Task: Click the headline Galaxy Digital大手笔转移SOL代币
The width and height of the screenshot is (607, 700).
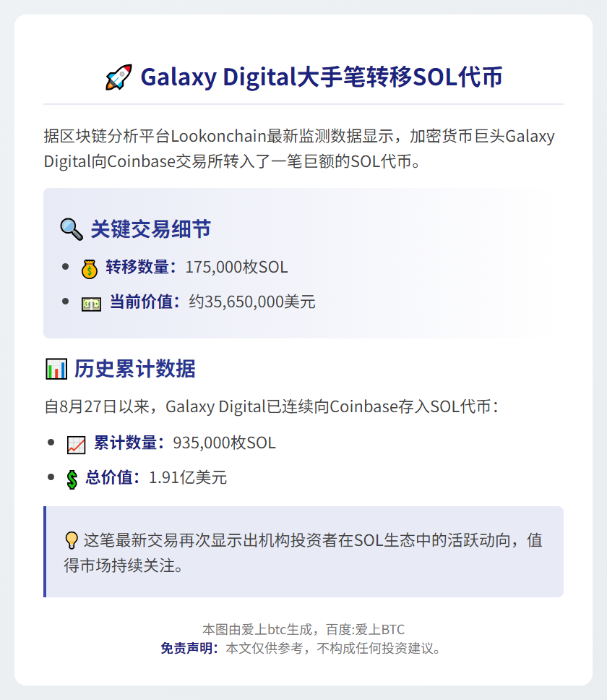Action: (x=322, y=77)
